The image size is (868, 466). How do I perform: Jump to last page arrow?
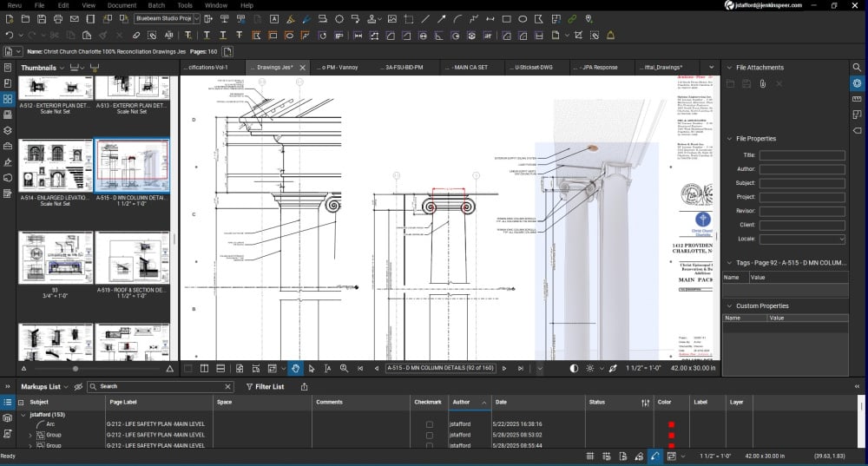coord(520,368)
